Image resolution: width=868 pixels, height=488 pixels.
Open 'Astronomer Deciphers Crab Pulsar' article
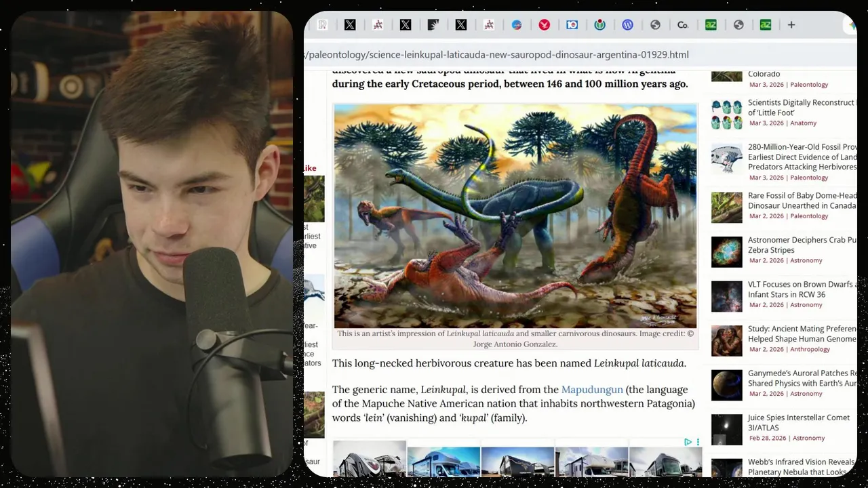coord(802,245)
